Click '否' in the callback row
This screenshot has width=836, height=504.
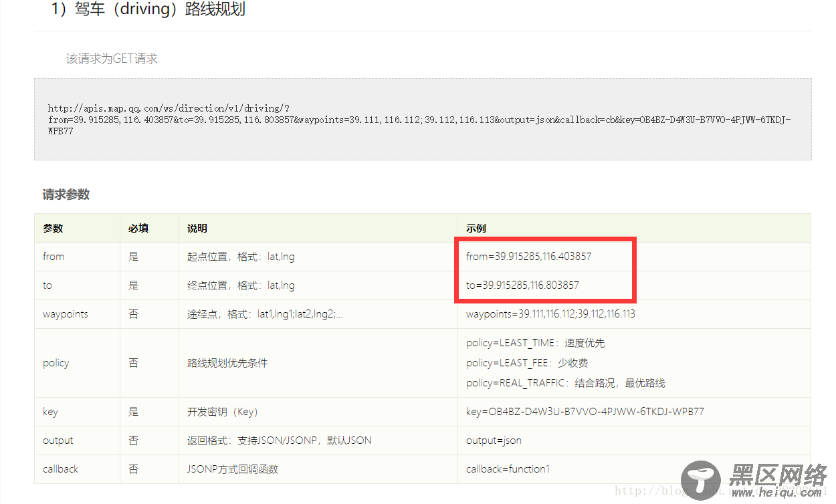134,469
